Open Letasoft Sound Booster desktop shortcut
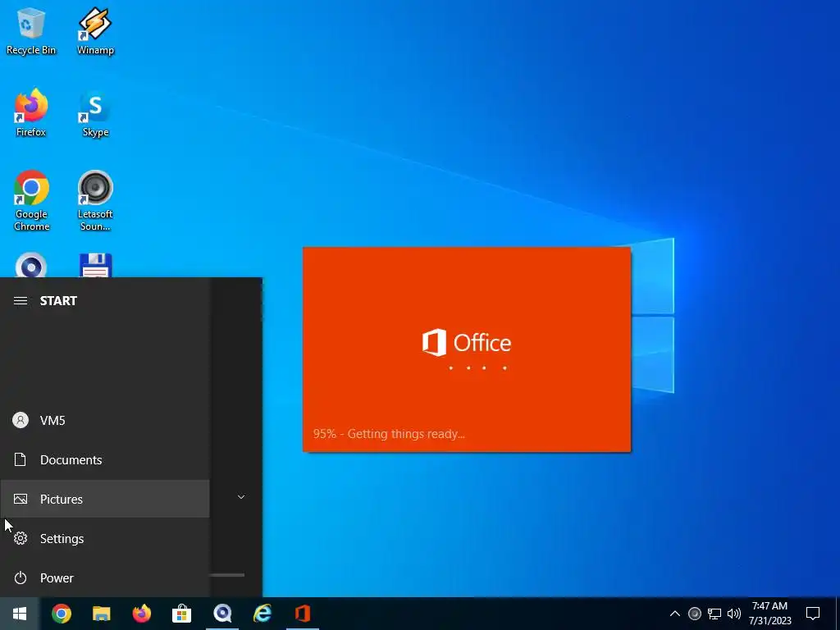 pyautogui.click(x=95, y=200)
